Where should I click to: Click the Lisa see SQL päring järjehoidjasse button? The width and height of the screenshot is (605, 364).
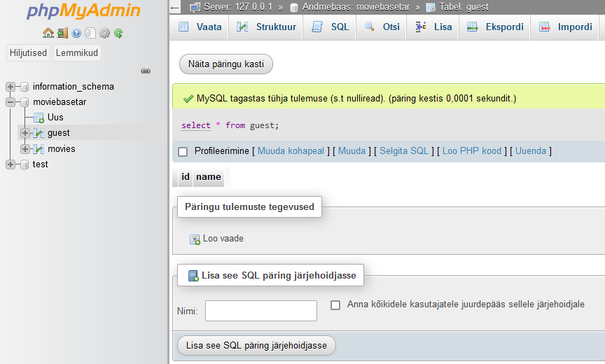[x=257, y=346]
